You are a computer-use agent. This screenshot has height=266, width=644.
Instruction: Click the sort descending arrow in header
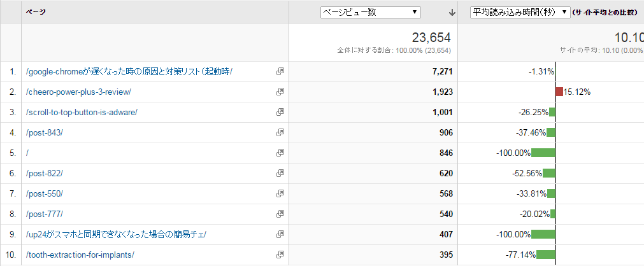(x=452, y=12)
